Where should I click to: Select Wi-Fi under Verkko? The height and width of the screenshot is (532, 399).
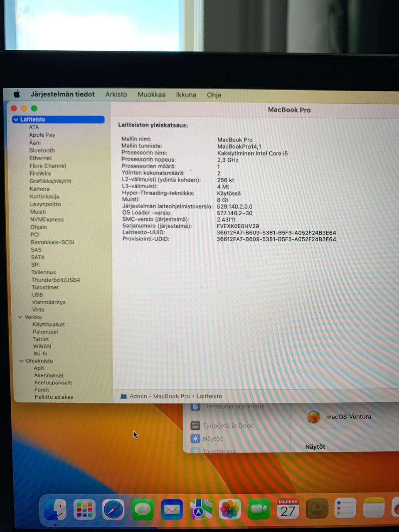click(40, 354)
